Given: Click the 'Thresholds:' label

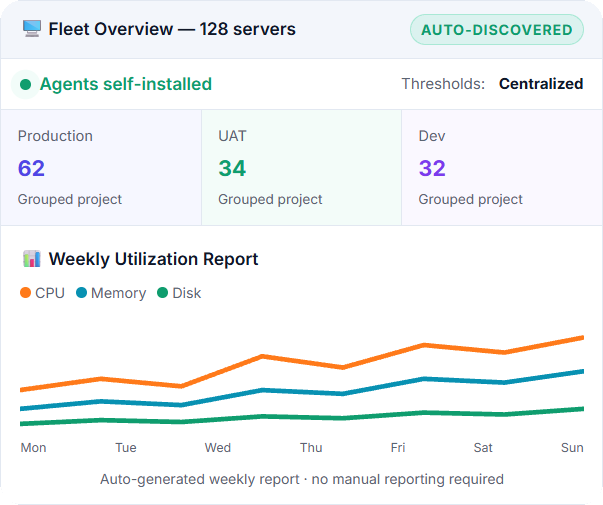Looking at the screenshot, I should click(x=443, y=84).
